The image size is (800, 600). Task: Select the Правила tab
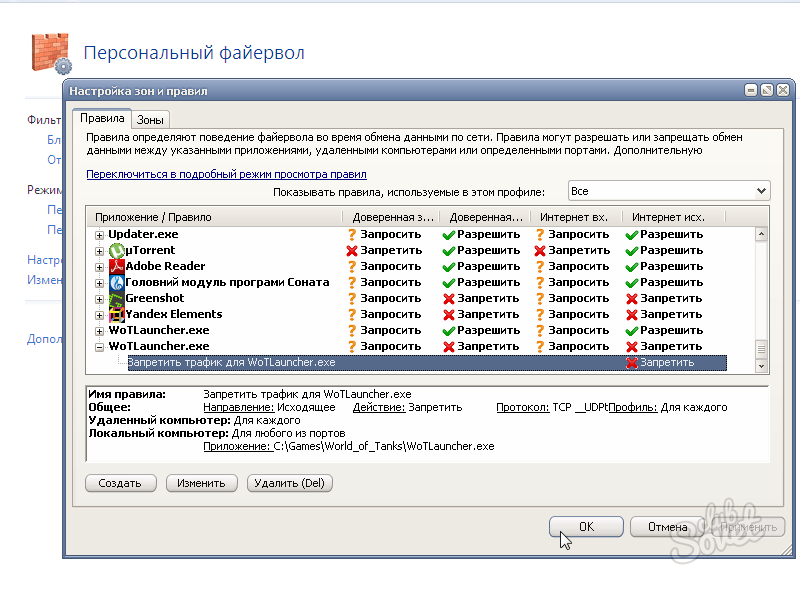[x=104, y=118]
